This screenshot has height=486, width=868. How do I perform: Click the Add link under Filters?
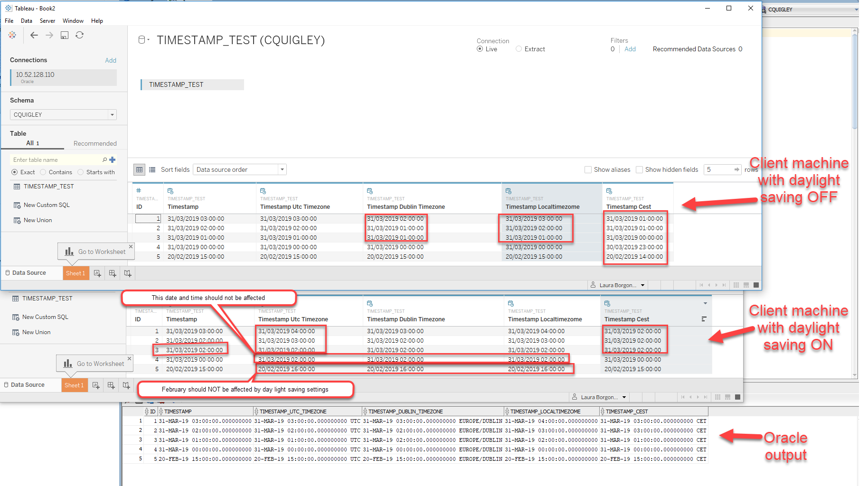click(630, 49)
